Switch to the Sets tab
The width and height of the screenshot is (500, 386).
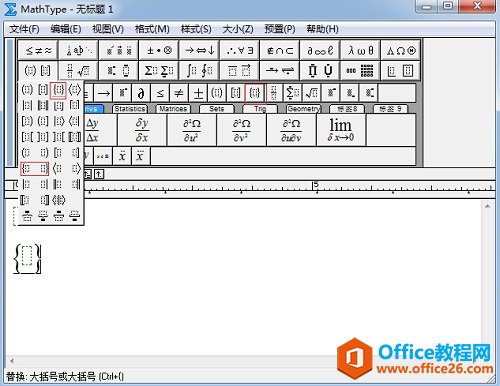[217, 109]
